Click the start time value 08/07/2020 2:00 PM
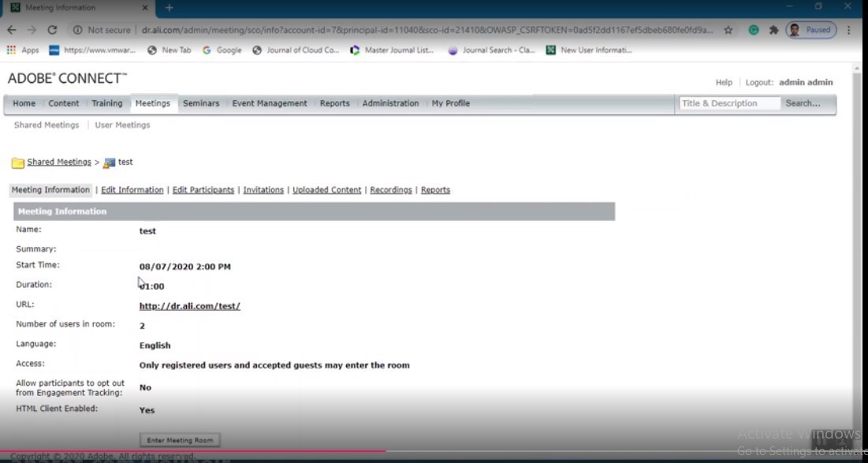Screen dimensions: 868x463 [x=185, y=267]
